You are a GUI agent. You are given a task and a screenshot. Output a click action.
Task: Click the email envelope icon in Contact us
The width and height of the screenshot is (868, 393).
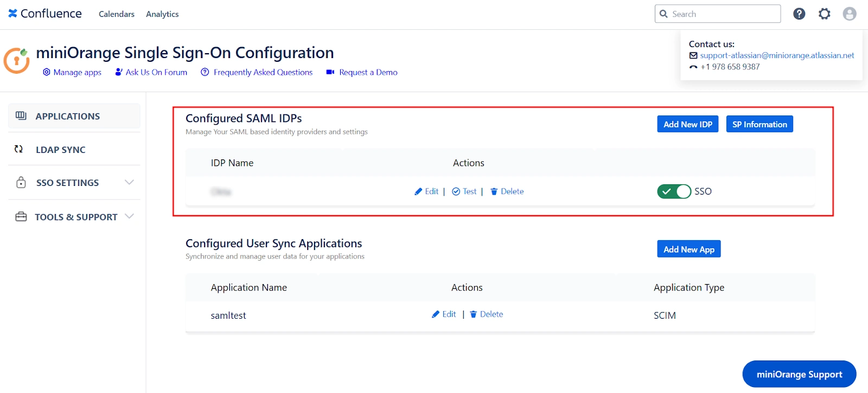[x=693, y=55]
